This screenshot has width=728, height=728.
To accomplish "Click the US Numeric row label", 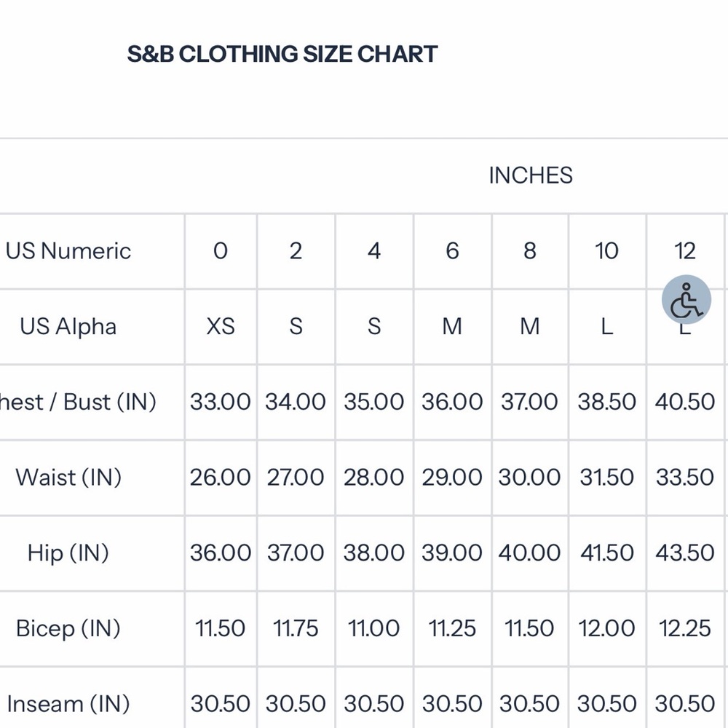I will pyautogui.click(x=68, y=251).
